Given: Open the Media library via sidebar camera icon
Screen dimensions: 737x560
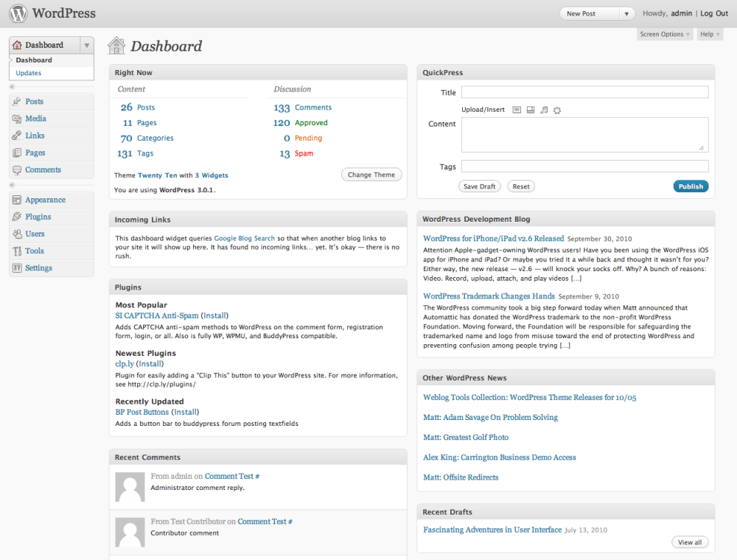Looking at the screenshot, I should click(16, 118).
